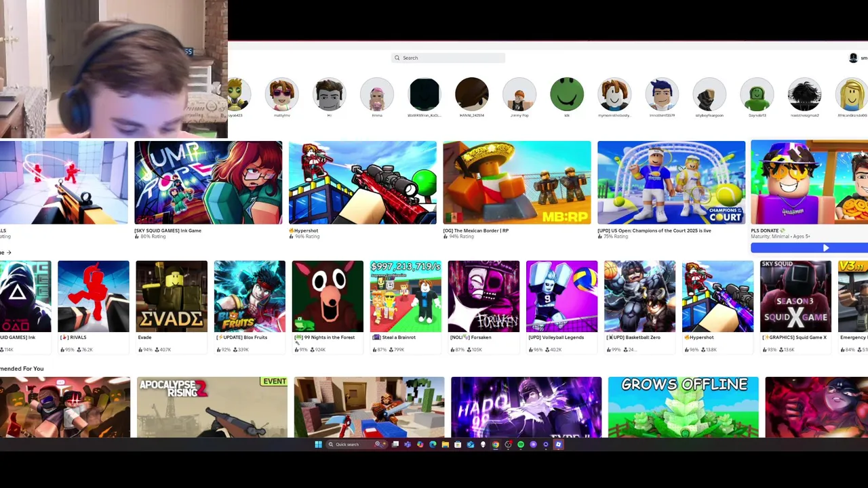The image size is (868, 488).
Task: Switch to Google Chrome in the taskbar
Action: click(x=496, y=445)
